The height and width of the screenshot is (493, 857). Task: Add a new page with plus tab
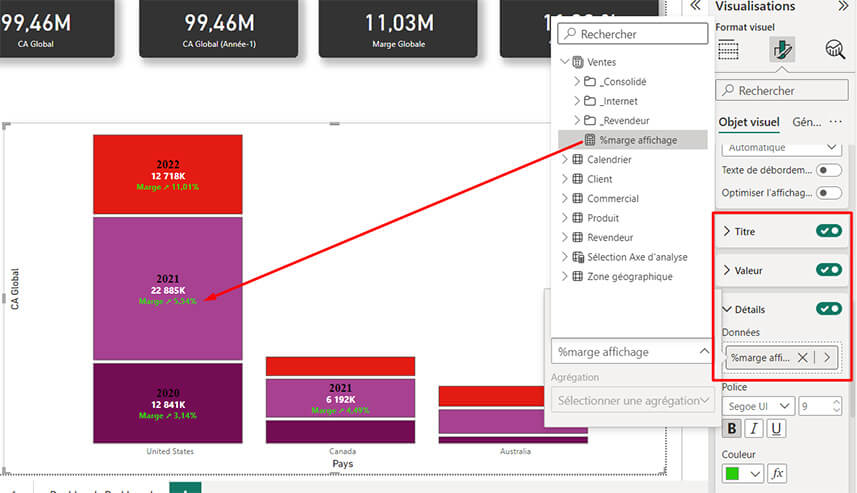pos(185,488)
